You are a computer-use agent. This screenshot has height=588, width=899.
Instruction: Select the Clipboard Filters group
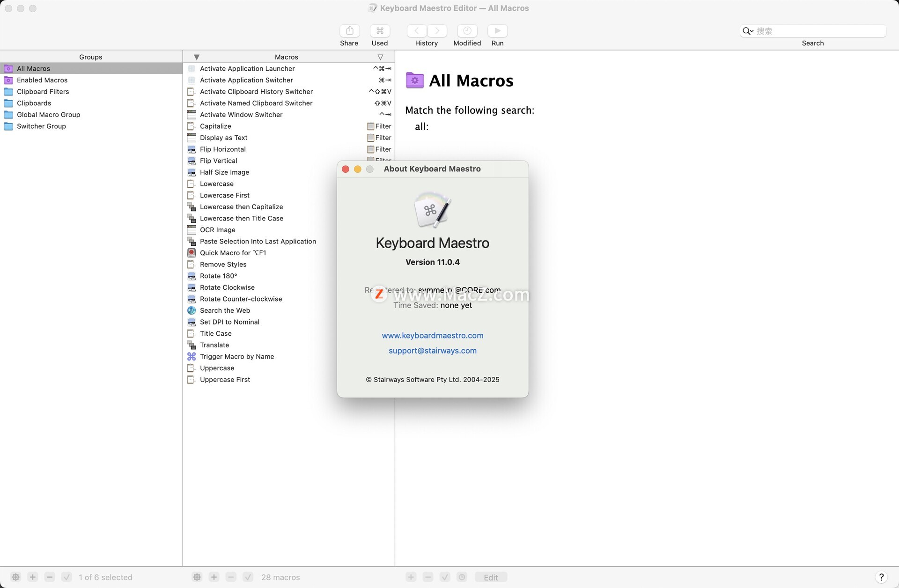click(91, 92)
